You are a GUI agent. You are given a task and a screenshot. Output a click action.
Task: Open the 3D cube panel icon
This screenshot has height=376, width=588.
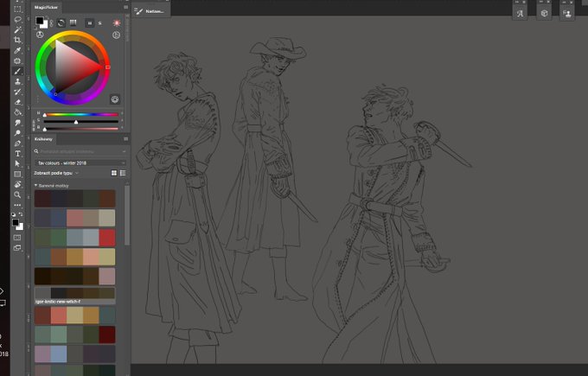[544, 13]
